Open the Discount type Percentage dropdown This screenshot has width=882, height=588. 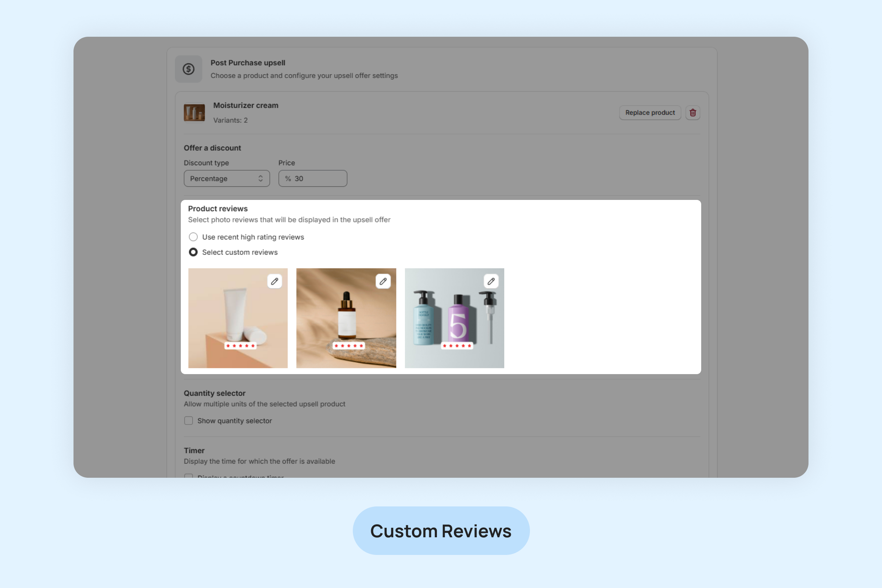pos(227,179)
